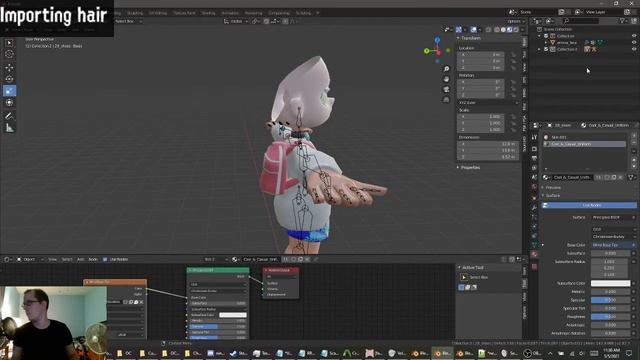Screen dimensions: 640x360
Task: Hide the Collection via its eye icon
Action: tap(634, 36)
